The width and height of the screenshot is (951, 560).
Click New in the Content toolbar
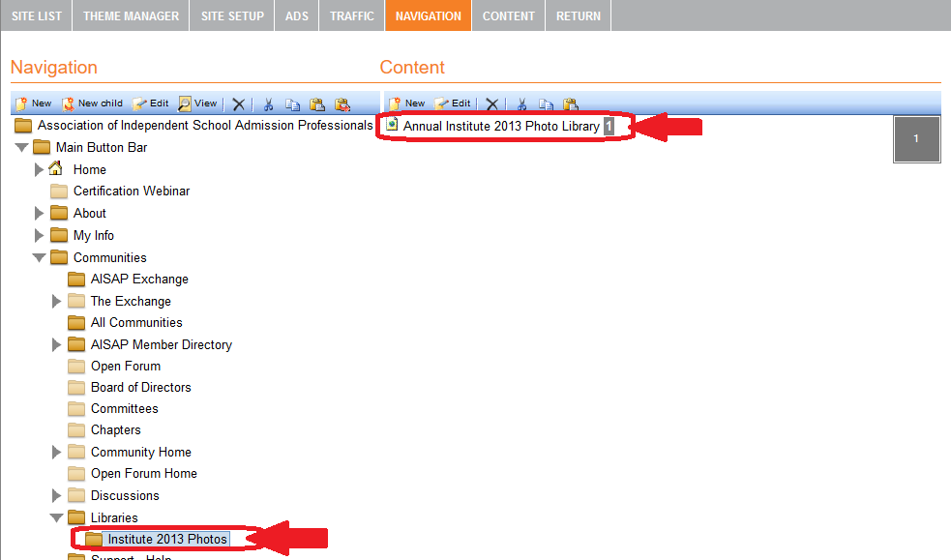pos(407,103)
